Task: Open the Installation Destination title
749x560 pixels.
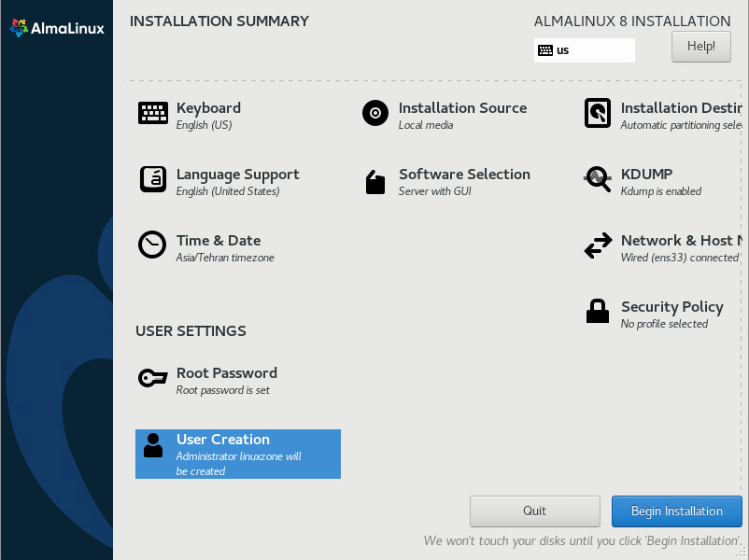Action: 682,108
